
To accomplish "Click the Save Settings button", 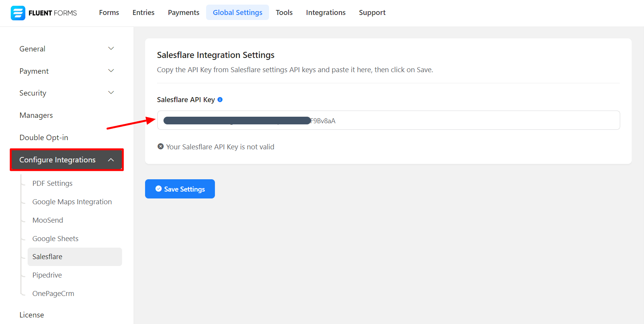I will (180, 189).
